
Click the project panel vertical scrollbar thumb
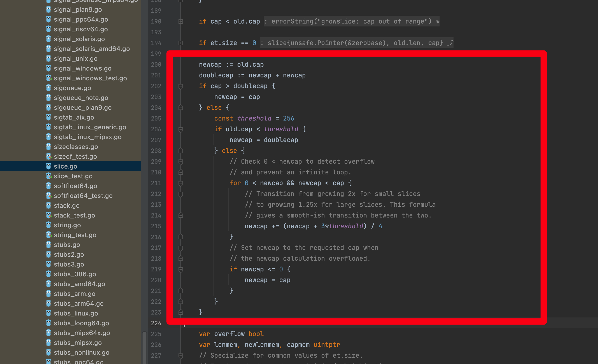click(x=144, y=347)
